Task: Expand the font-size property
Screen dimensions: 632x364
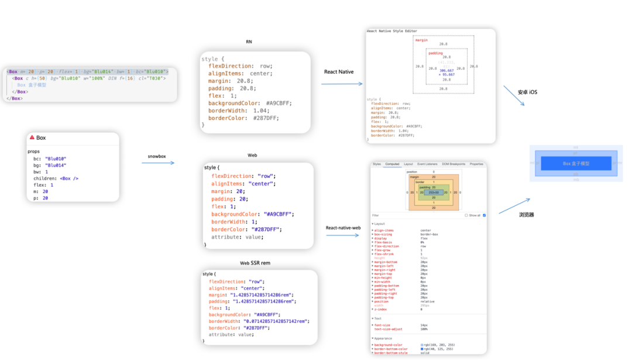Action: click(372, 325)
